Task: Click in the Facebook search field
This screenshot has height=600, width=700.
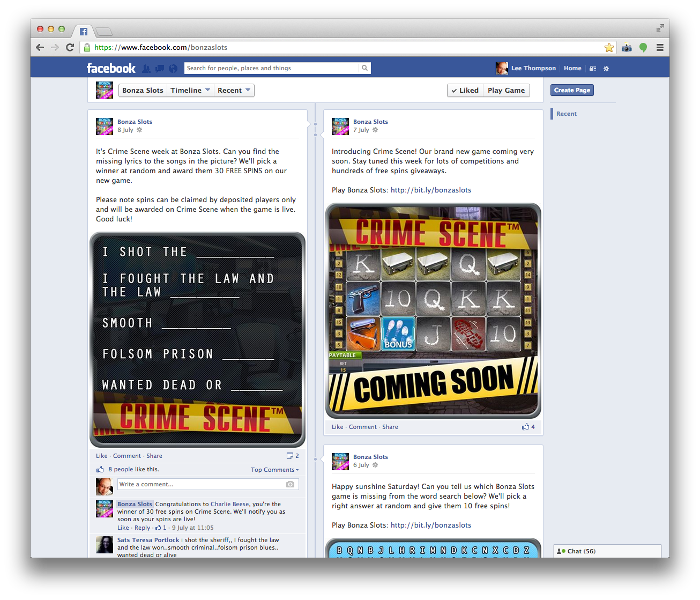Action: [272, 68]
